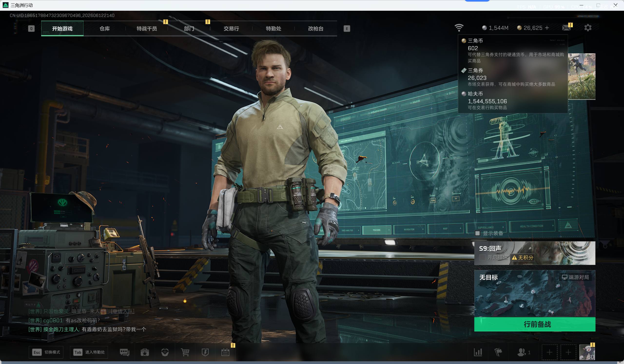Click the silver Hafcoin icon beside 1,544M
Image resolution: width=624 pixels, height=364 pixels.
pos(485,28)
